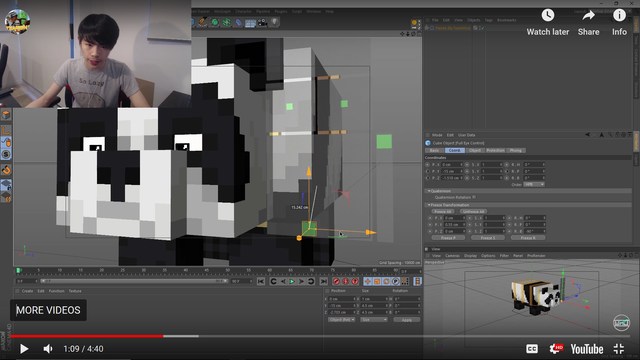The width and height of the screenshot is (640, 360).
Task: Toggle autokeying red button
Action: coord(346,282)
